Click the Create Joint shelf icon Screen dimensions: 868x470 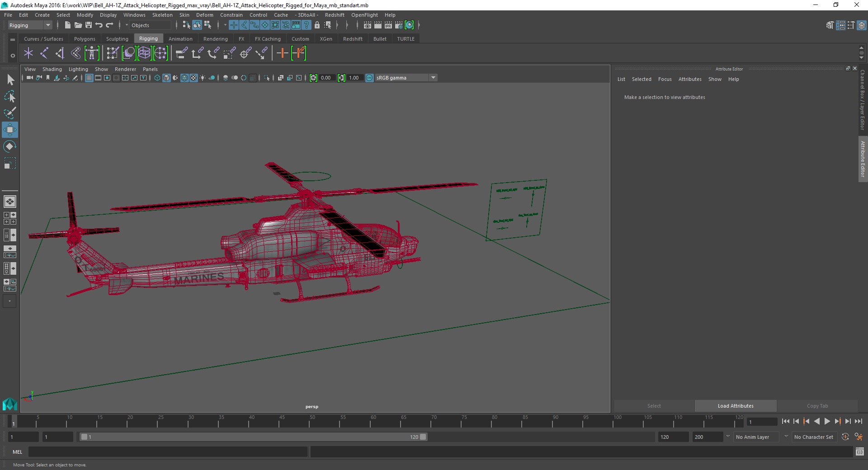[x=44, y=53]
